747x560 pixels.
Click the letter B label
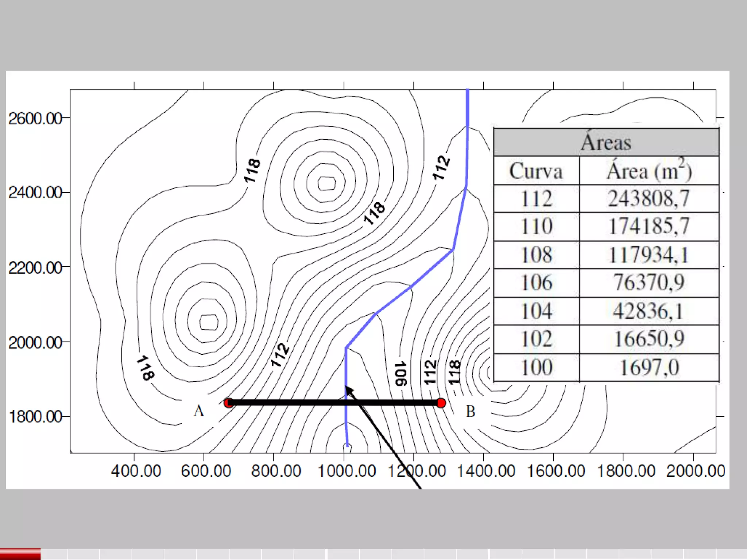[471, 412]
